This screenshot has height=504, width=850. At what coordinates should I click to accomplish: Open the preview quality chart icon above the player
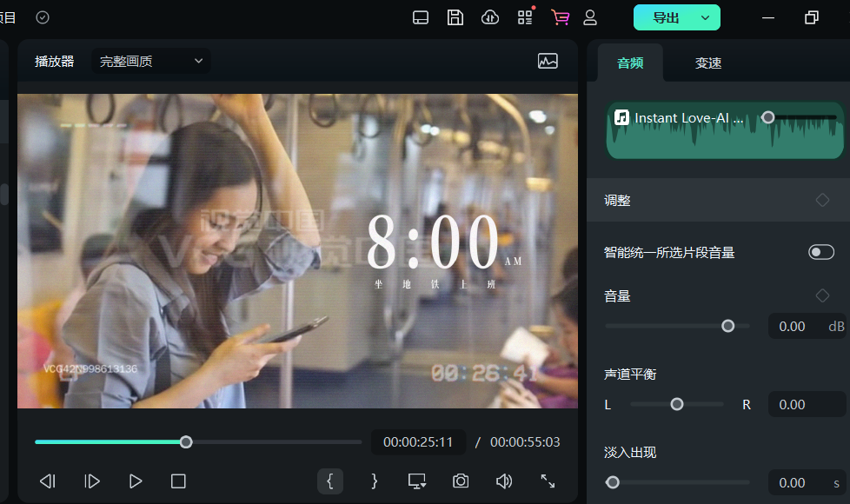point(548,62)
